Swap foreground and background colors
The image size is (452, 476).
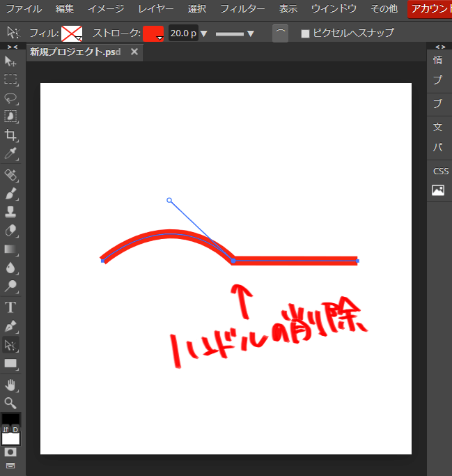[x=6, y=429]
